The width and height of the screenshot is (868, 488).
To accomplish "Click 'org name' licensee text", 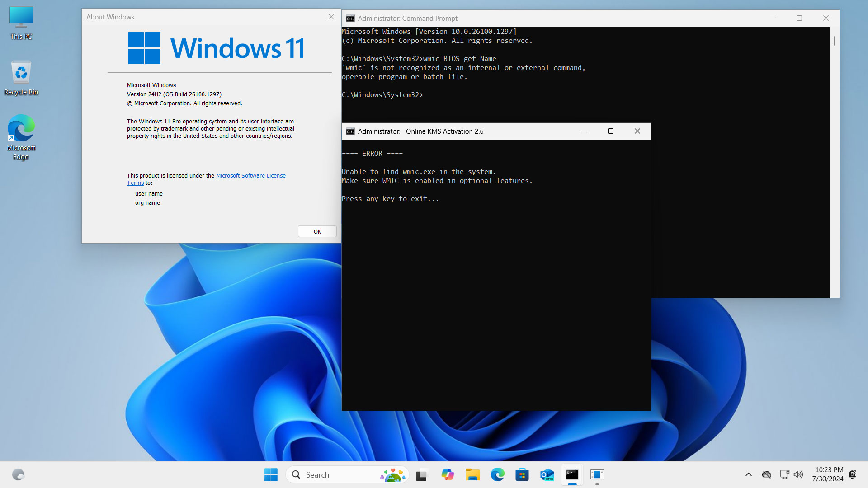I will point(147,203).
